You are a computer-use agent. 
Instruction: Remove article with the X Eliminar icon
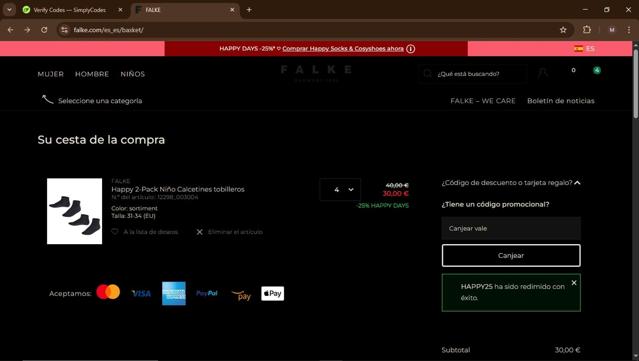[199, 232]
